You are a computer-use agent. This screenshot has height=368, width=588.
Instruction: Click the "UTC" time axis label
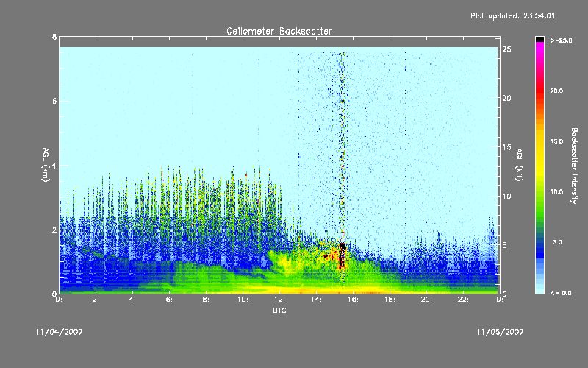point(279,310)
